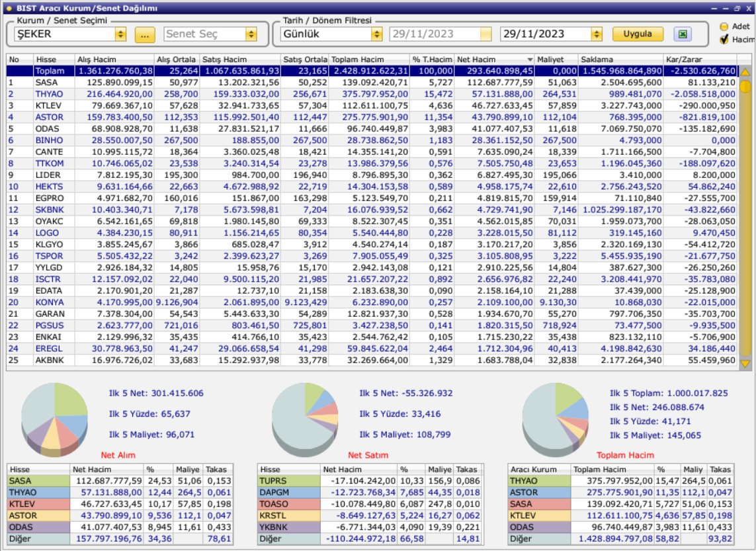Select the GARAN row in main table
756x551 pixels.
point(372,314)
